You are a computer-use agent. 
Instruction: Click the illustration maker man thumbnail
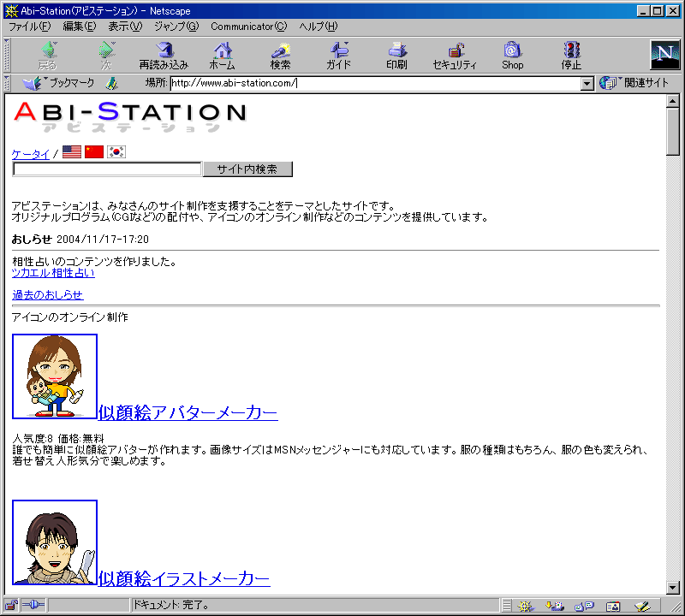click(55, 542)
